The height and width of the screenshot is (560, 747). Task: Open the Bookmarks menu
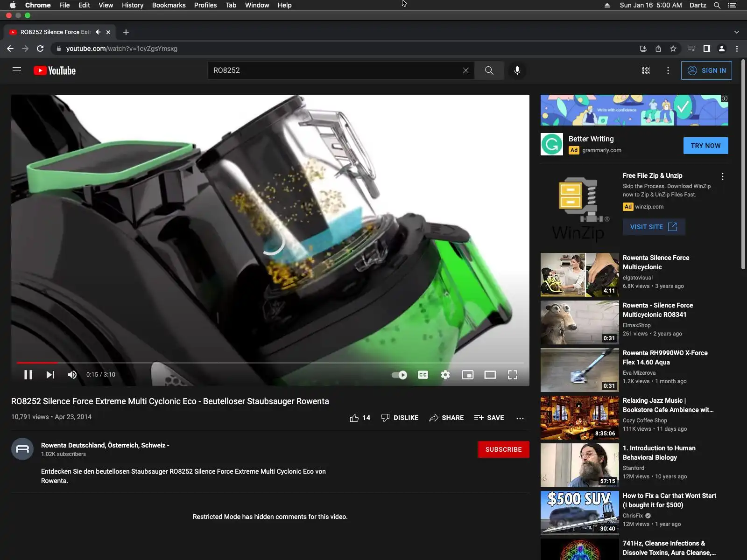click(169, 5)
